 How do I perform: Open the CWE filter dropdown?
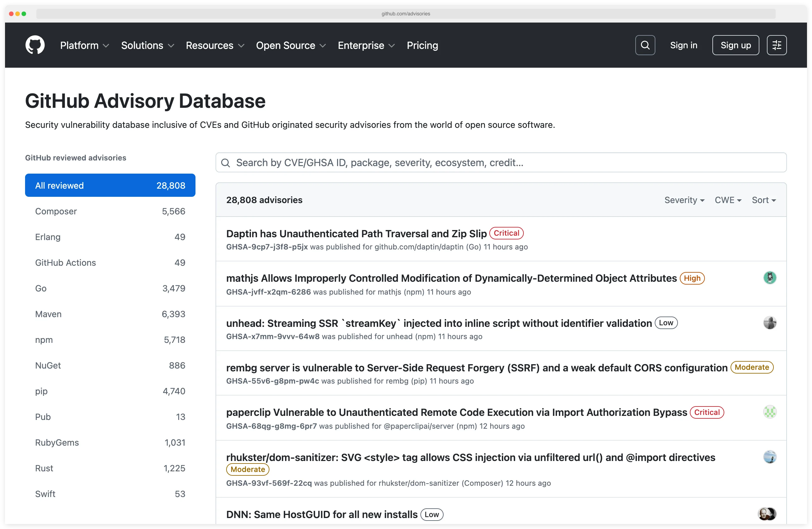[x=728, y=200]
